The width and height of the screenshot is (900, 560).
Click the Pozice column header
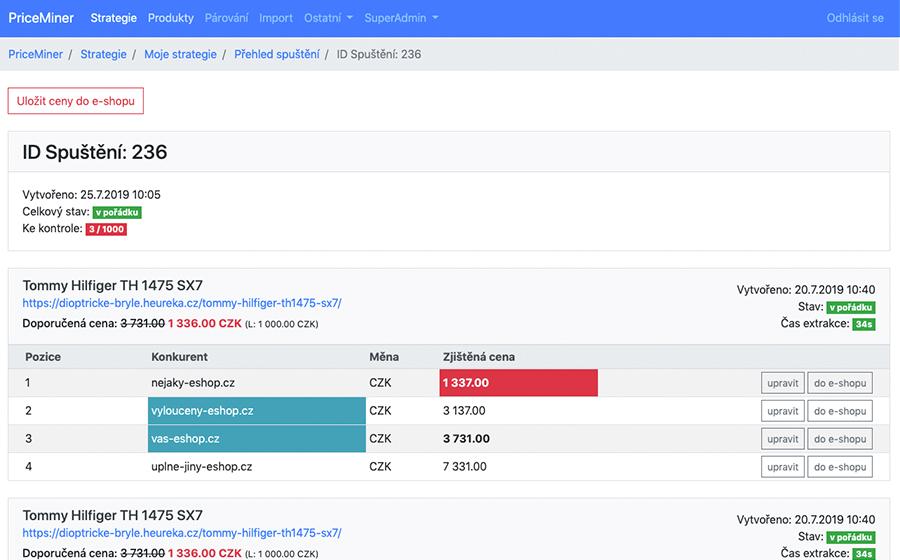tap(43, 357)
